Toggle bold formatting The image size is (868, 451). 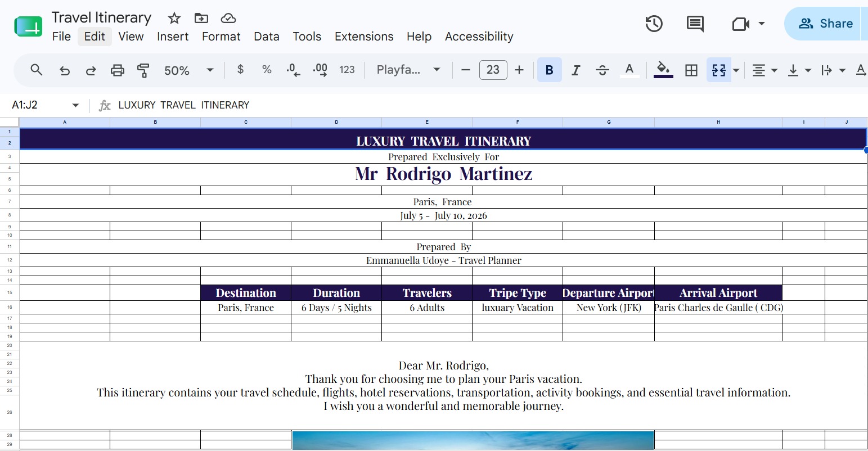pos(550,70)
